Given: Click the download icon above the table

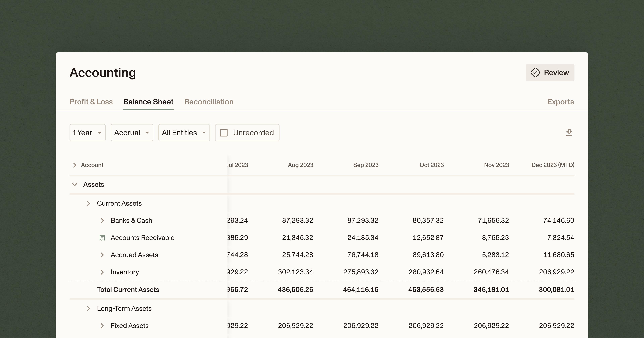Looking at the screenshot, I should pyautogui.click(x=569, y=132).
